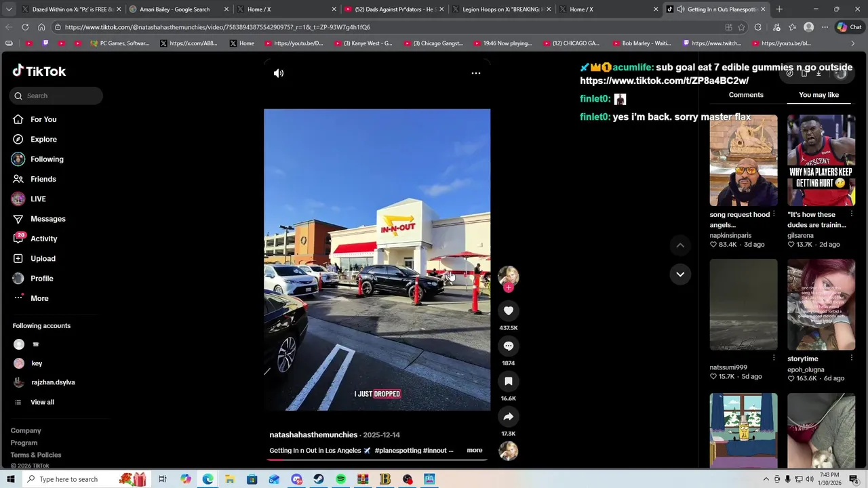This screenshot has height=488, width=868.
Task: Go to the next video with down arrow
Action: [x=680, y=274]
